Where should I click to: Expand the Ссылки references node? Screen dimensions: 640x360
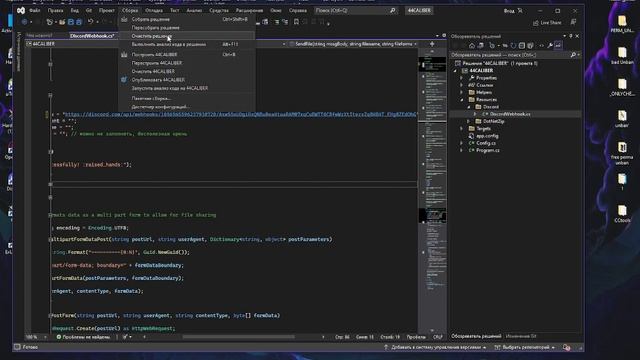click(x=462, y=85)
